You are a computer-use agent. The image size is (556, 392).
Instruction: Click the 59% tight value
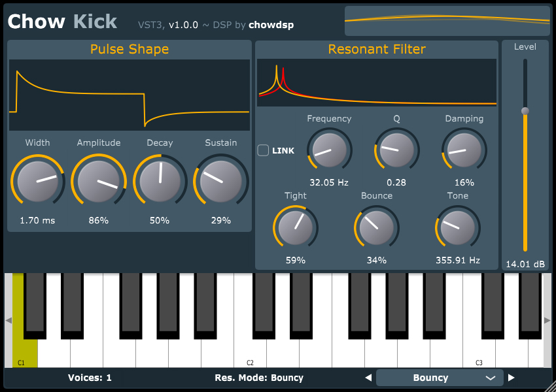click(296, 260)
